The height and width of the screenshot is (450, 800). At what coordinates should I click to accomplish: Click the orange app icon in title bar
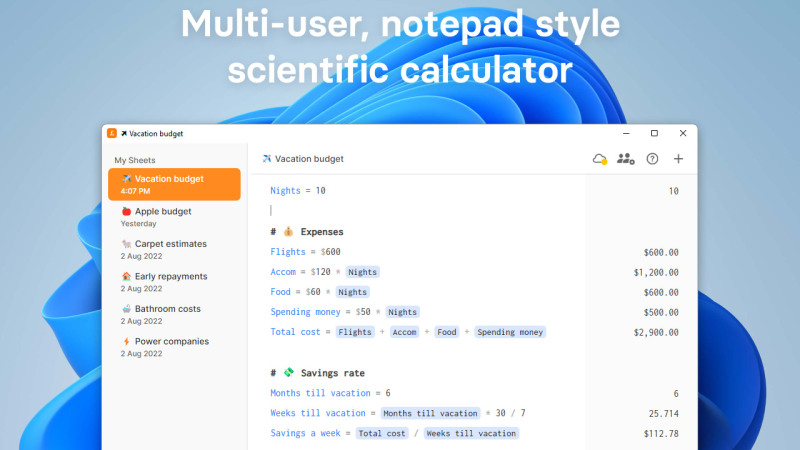[x=112, y=133]
